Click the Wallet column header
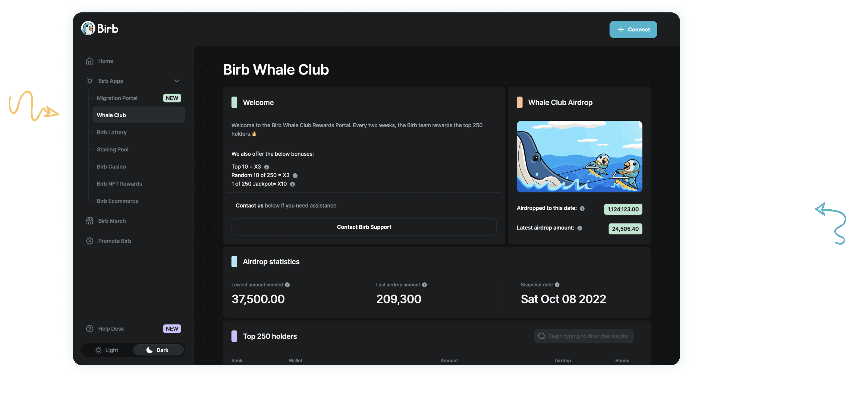This screenshot has height=403, width=868. (295, 360)
